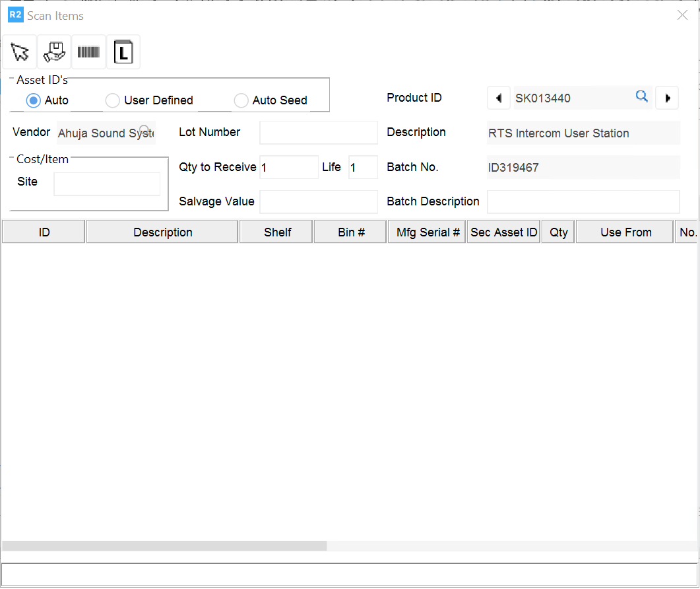Click the search icon in Vendor field

pos(144,130)
